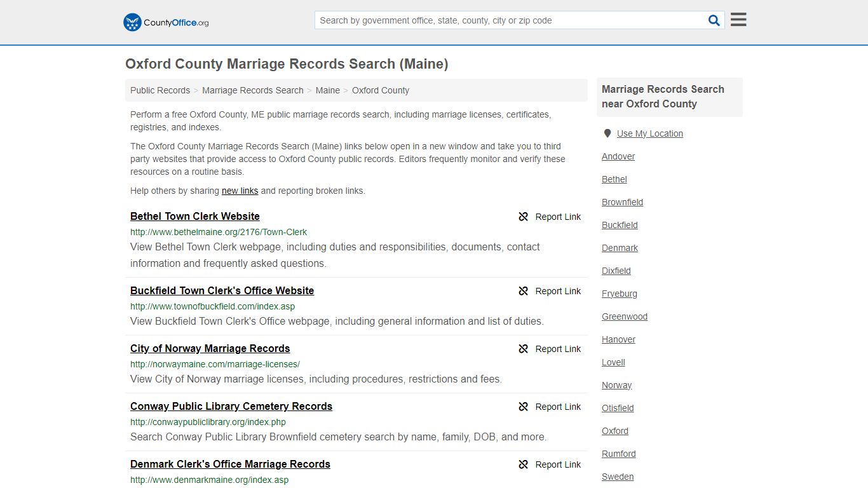Select Otisfield in the sidebar

618,408
